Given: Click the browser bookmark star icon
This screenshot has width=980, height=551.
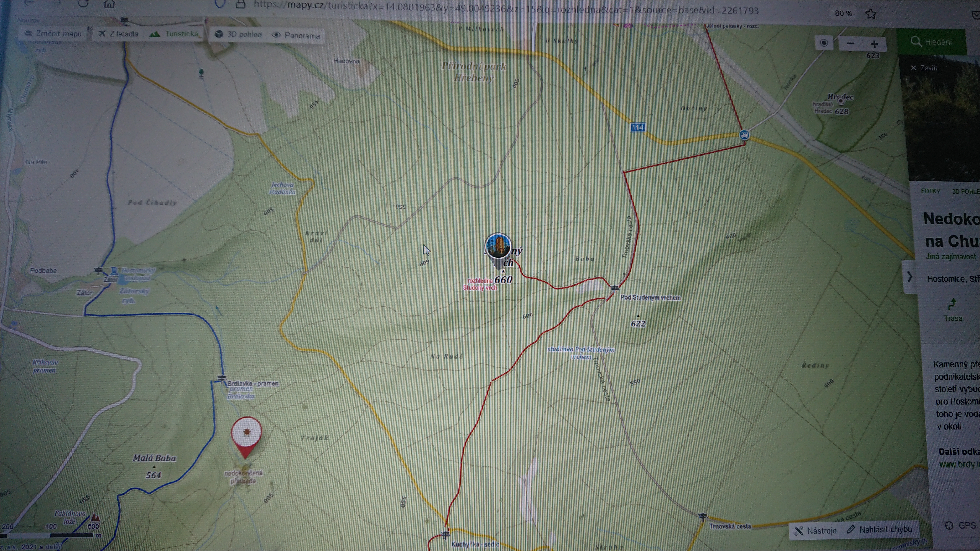Looking at the screenshot, I should (x=871, y=14).
